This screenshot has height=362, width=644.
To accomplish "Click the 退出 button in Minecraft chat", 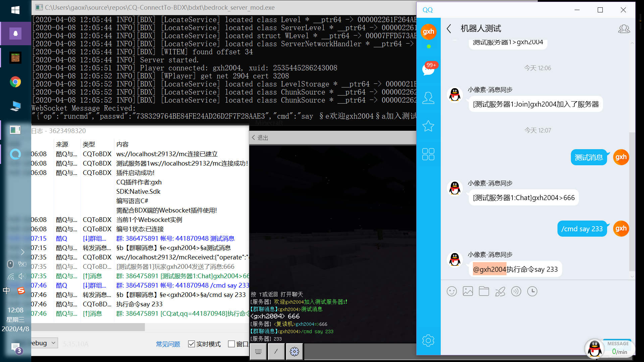I will coord(260,138).
